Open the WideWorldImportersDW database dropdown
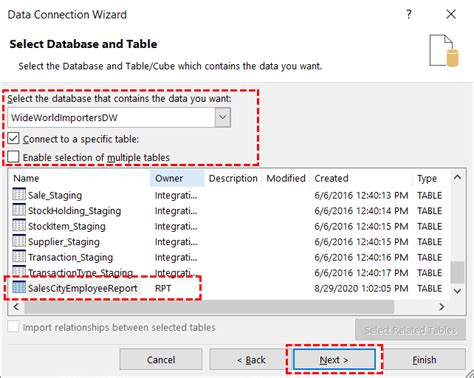Viewport: 474px width, 378px height. point(223,117)
